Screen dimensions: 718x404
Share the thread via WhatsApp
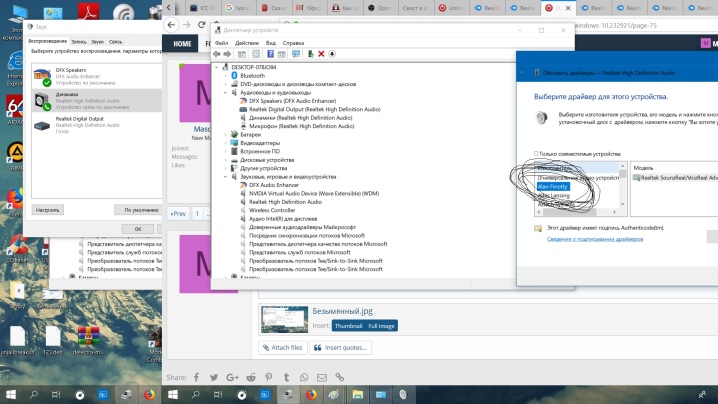coord(304,377)
